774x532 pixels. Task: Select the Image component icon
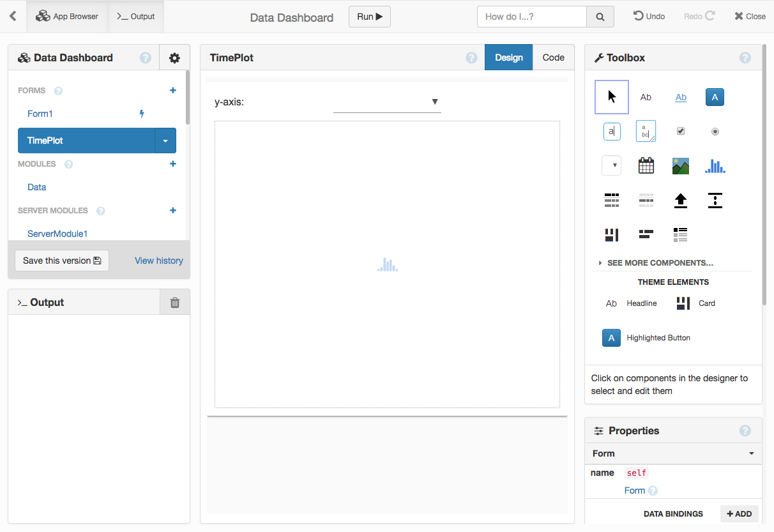coord(681,166)
